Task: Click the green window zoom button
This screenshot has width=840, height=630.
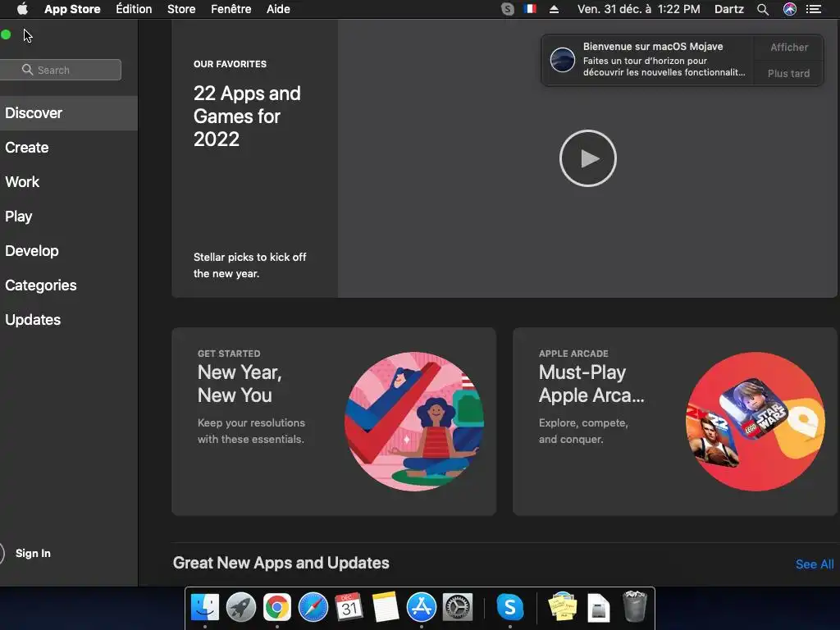Action: 6,34
